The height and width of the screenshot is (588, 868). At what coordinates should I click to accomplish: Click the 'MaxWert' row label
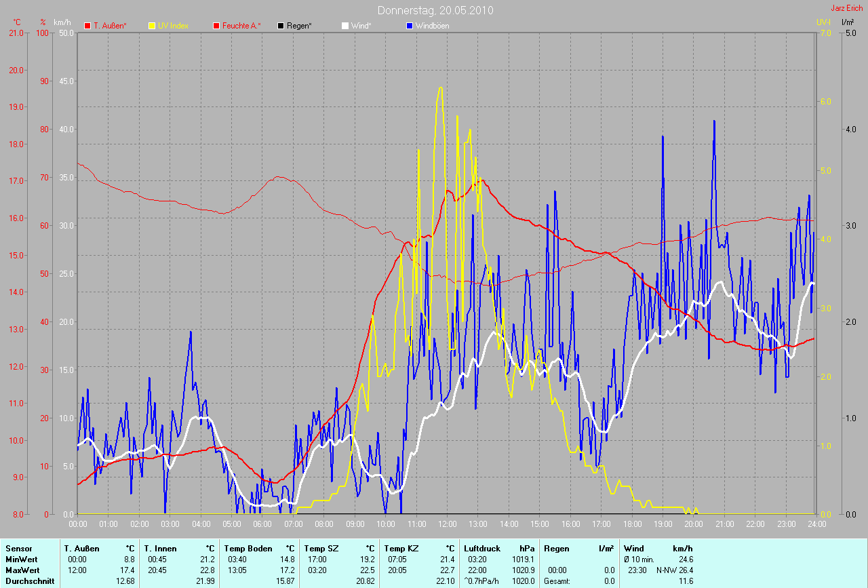22,570
